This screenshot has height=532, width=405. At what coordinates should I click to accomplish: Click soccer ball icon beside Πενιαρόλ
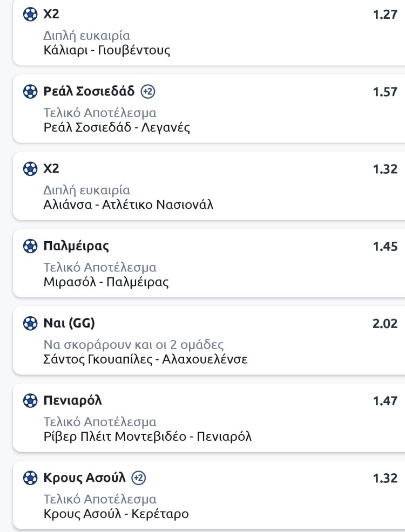point(30,401)
